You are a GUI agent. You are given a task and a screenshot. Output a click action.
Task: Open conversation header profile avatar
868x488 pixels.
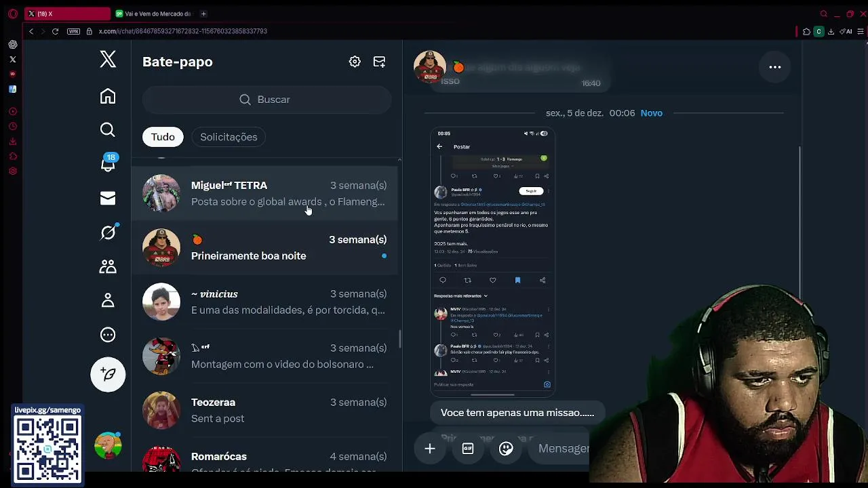click(x=430, y=67)
